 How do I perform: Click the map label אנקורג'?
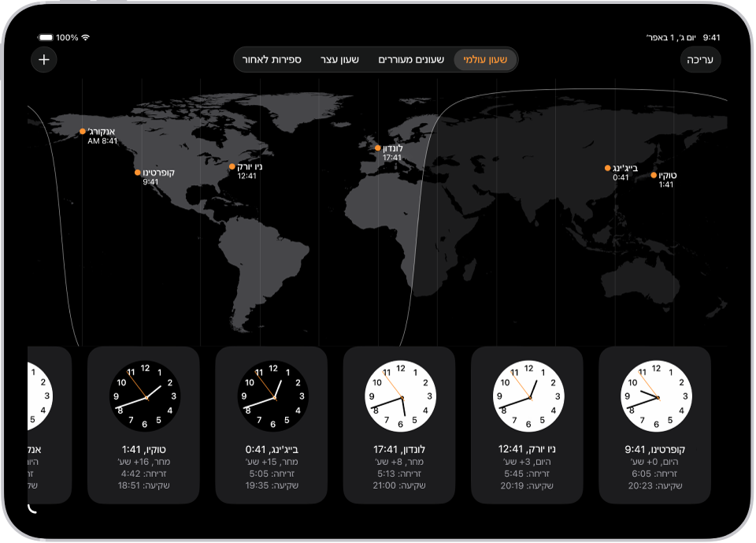(x=102, y=132)
